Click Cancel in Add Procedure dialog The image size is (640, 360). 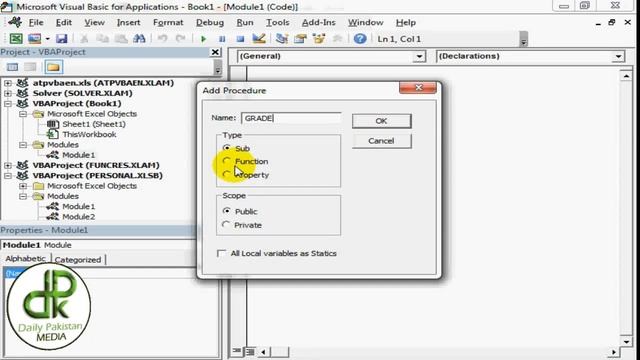click(382, 141)
